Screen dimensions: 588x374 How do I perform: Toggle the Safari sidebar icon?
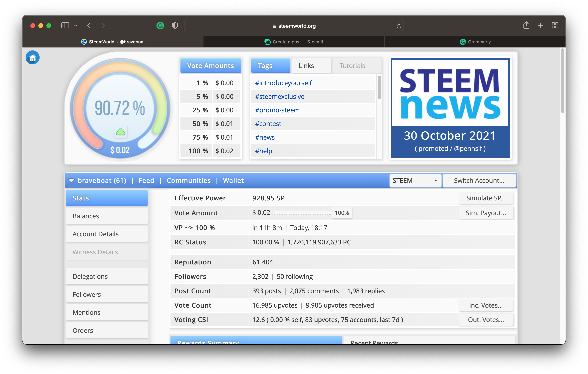click(x=65, y=25)
